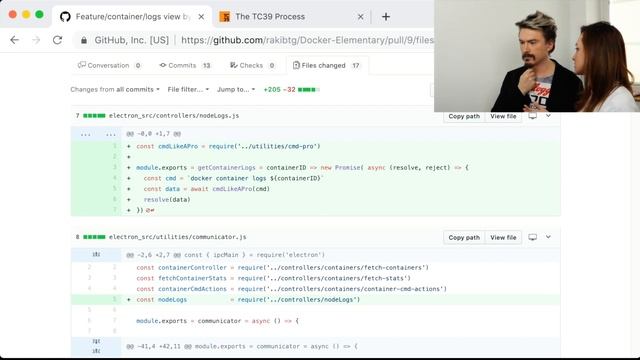Click the browser forward arrow
Viewport: 640px width, 360px height.
coord(36,40)
